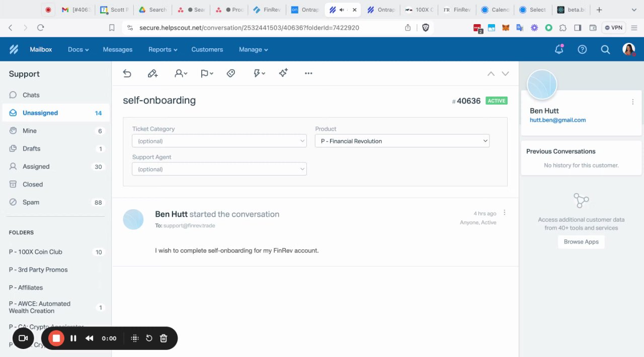Open customer sidebar options three-dot menu
The image size is (644, 357).
click(x=633, y=102)
